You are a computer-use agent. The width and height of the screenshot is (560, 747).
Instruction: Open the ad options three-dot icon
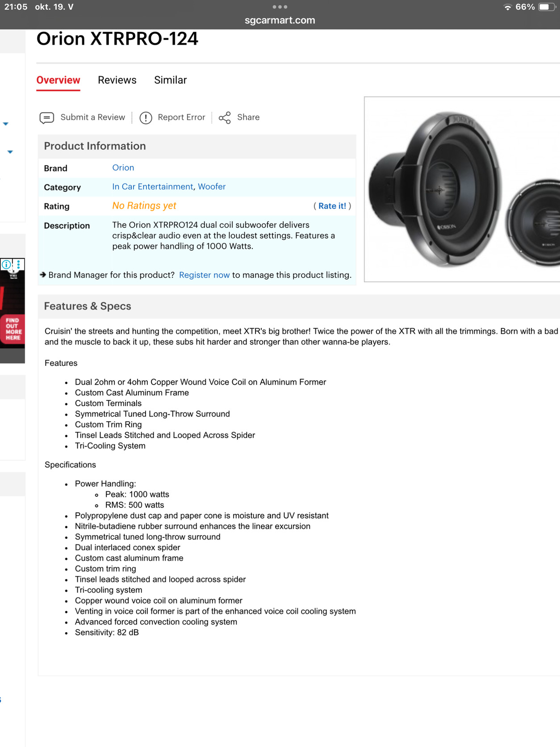18,264
